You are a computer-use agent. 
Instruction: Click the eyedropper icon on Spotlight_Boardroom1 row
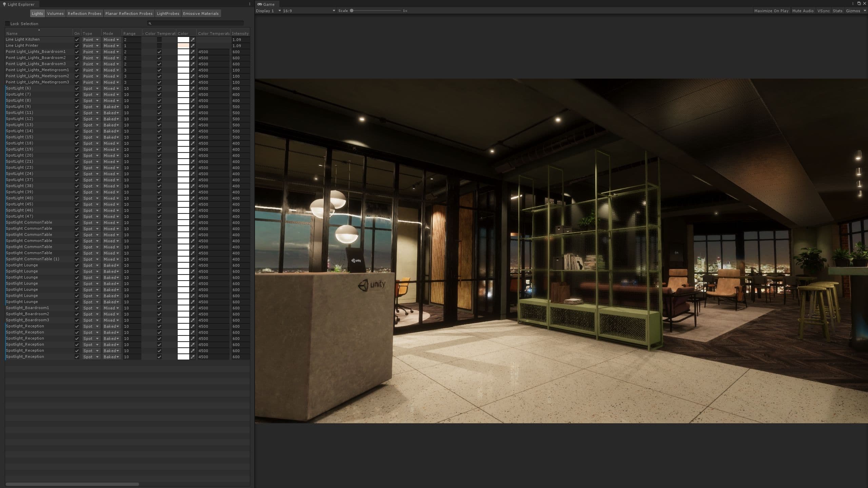point(193,308)
